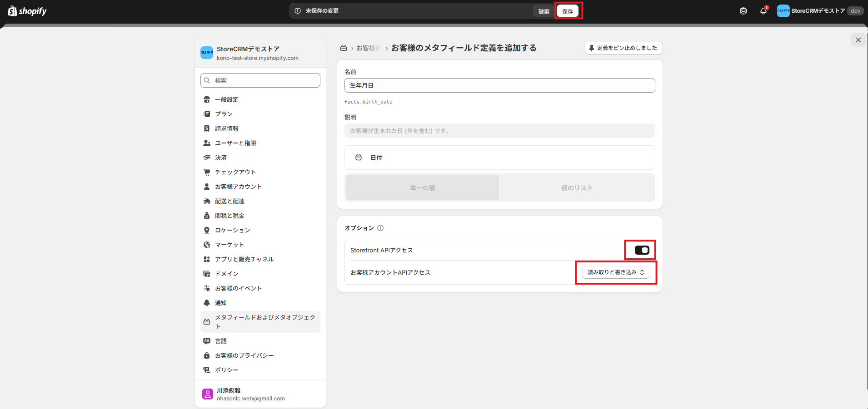This screenshot has width=868, height=409.
Task: Open the Sidekick assistant icon in top bar
Action: pyautogui.click(x=743, y=11)
